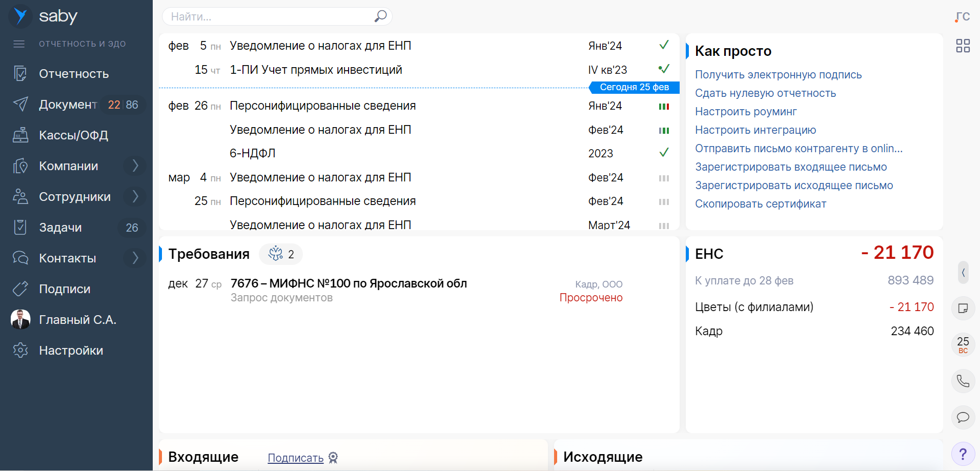Image resolution: width=980 pixels, height=471 pixels.
Task: Click Получить электронную подпись link
Action: (778, 75)
